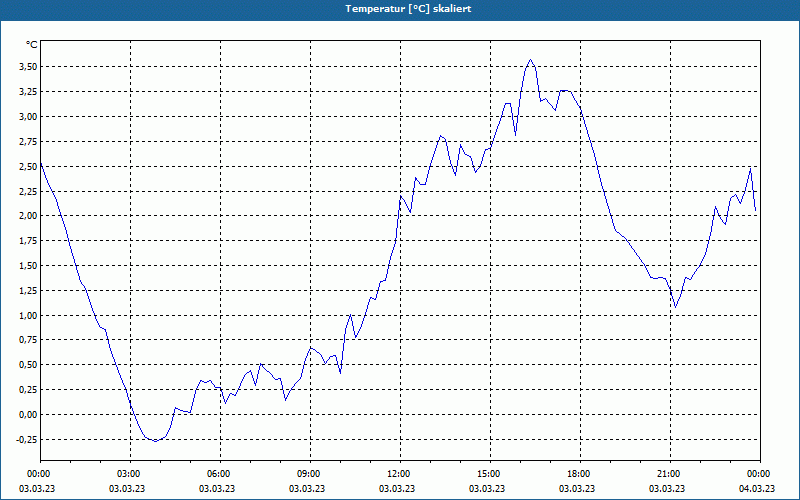Viewport: 800px width, 500px height.
Task: Select the 0,50 y-axis label
Action: (x=28, y=365)
